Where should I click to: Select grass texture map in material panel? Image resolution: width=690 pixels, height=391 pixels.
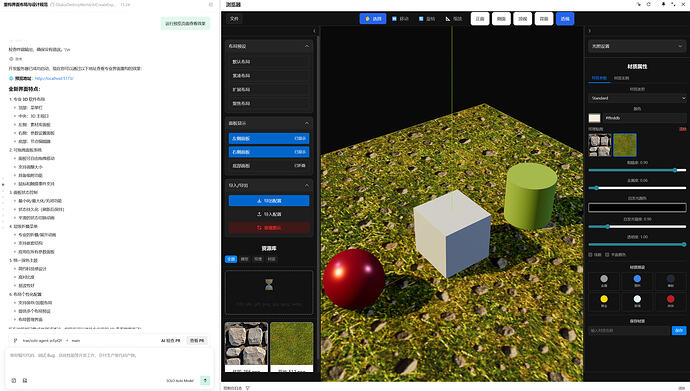pos(625,145)
